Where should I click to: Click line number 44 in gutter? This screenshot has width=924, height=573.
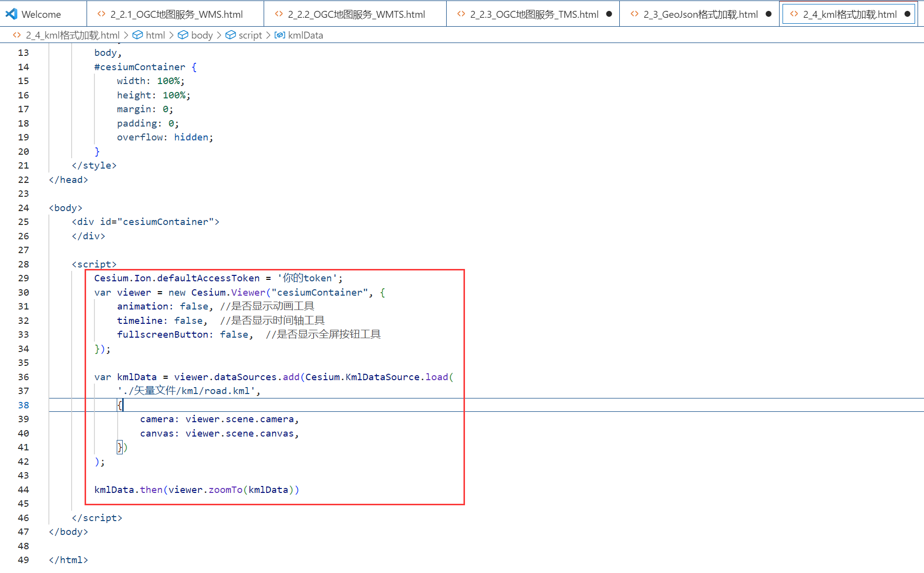(23, 489)
